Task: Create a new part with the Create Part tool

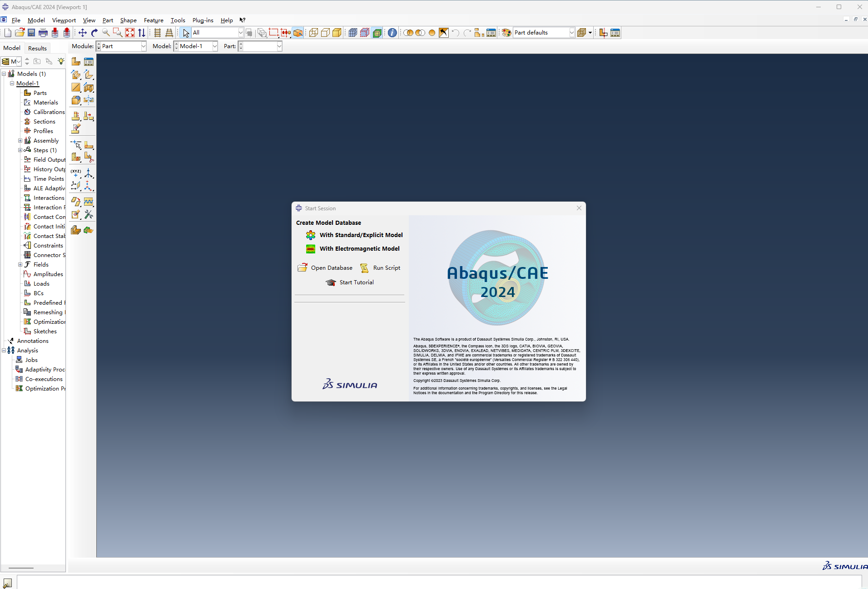Action: (76, 61)
